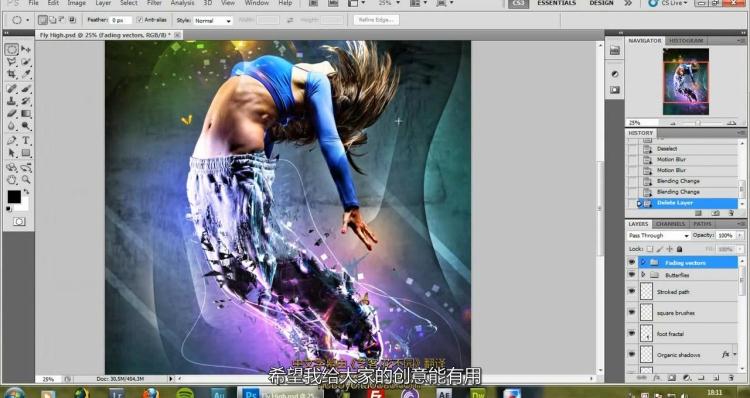Hide the Fading vectors group
The image size is (750, 398).
tap(631, 262)
